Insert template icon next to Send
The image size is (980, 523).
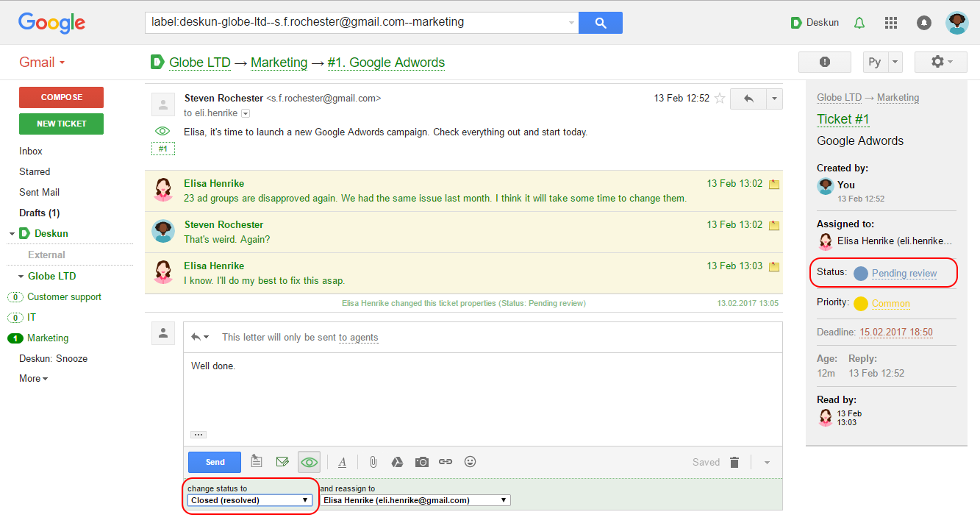pos(257,462)
